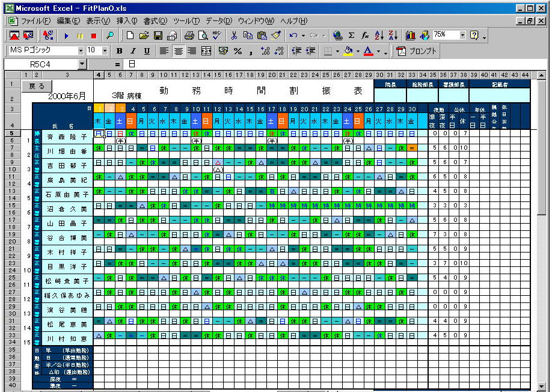Click the プロンプト toolbar button
Viewport: 552px width, 392px height.
417,51
